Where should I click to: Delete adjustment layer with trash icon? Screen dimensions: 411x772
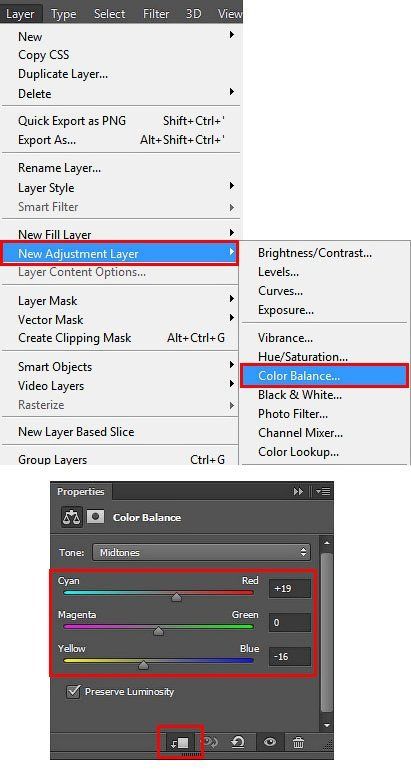coord(298,742)
